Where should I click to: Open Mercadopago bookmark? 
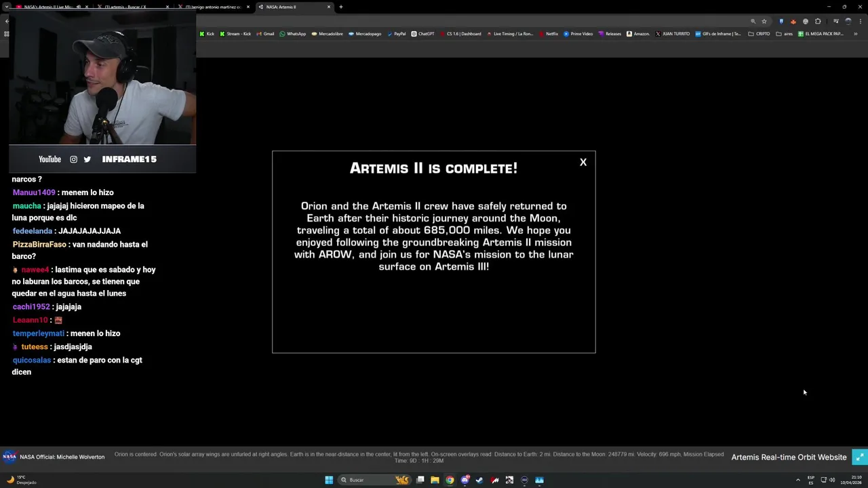click(365, 34)
